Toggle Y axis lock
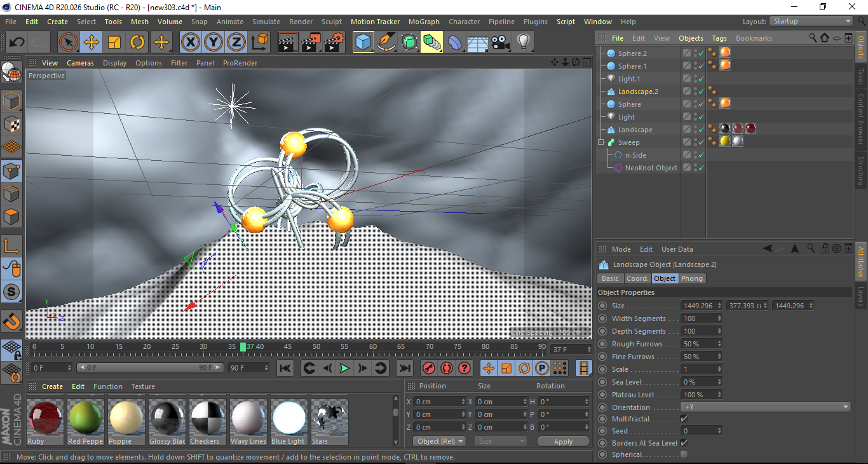The image size is (868, 464). pos(214,43)
